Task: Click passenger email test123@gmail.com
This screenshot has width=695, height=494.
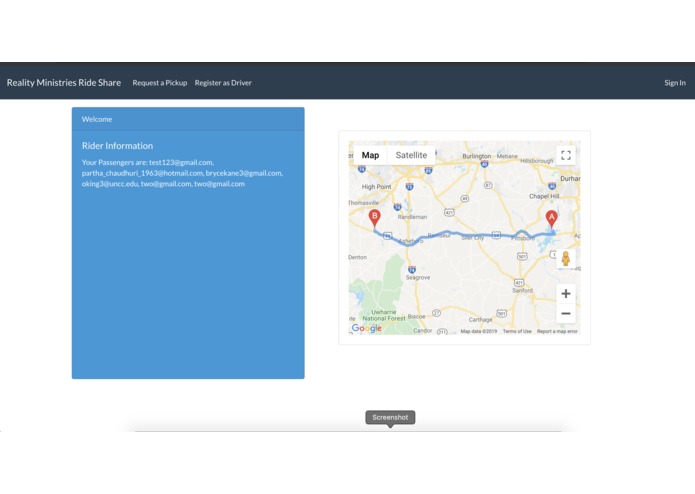Action: pos(181,162)
